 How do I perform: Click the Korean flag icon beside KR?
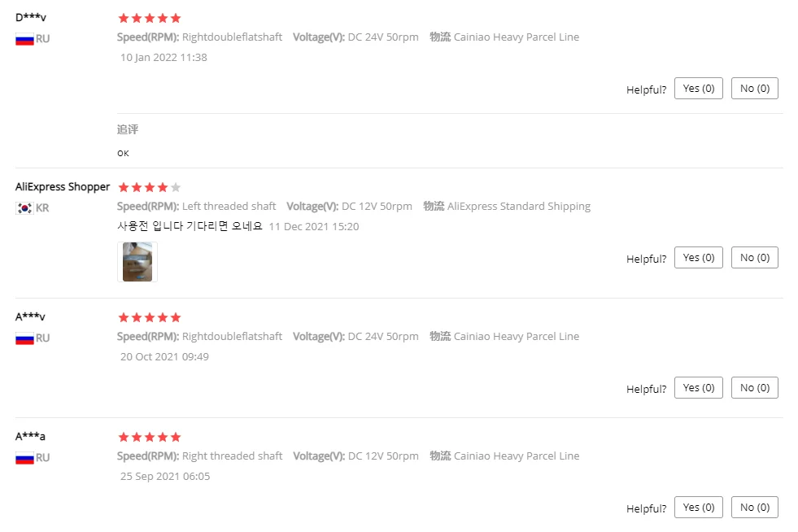(24, 208)
